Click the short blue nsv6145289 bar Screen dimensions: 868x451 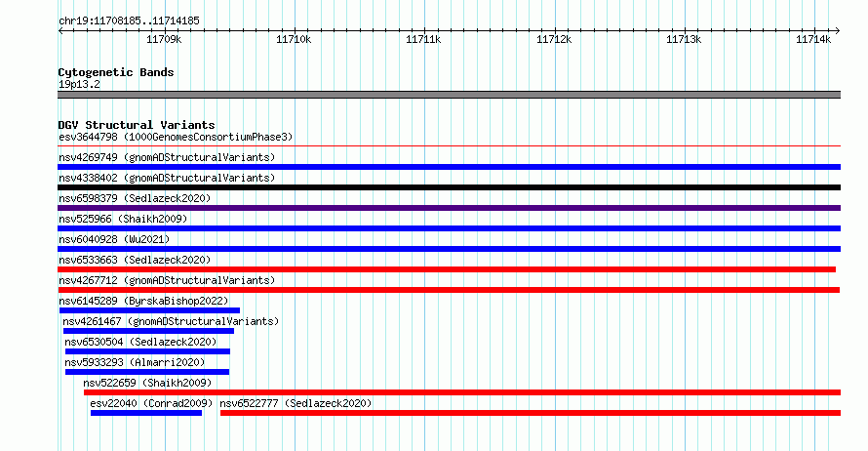(x=149, y=310)
